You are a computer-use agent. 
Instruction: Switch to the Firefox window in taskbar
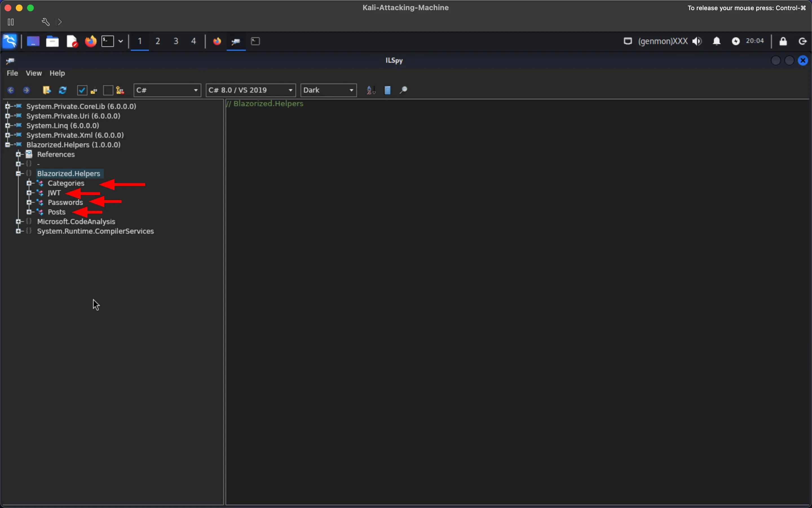pos(217,41)
